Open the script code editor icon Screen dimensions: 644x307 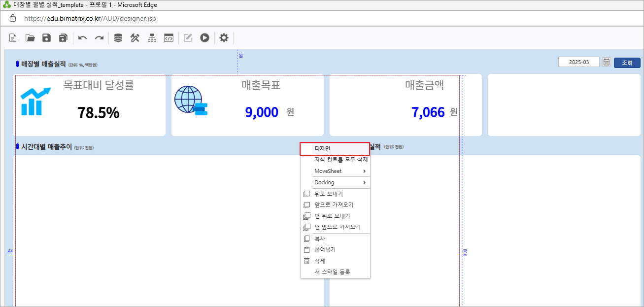tap(169, 38)
